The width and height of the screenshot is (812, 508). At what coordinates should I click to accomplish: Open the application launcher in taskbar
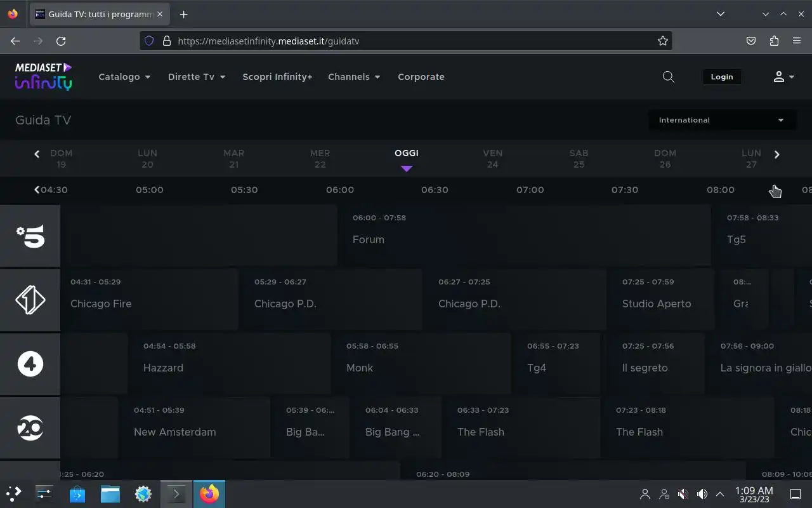pyautogui.click(x=14, y=493)
